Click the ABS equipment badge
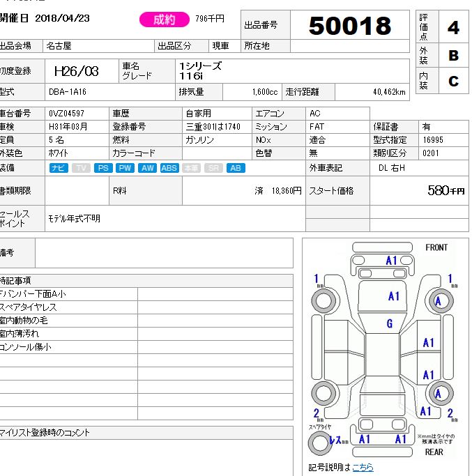 169,168
